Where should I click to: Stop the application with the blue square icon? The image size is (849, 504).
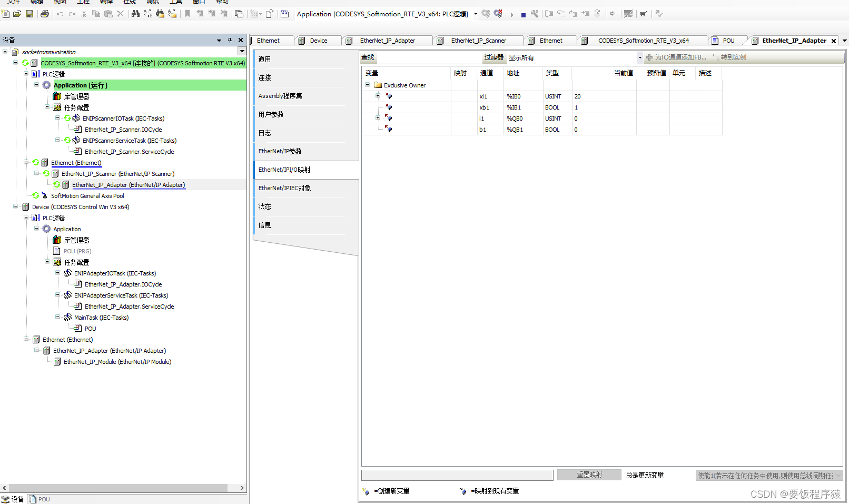pos(523,14)
